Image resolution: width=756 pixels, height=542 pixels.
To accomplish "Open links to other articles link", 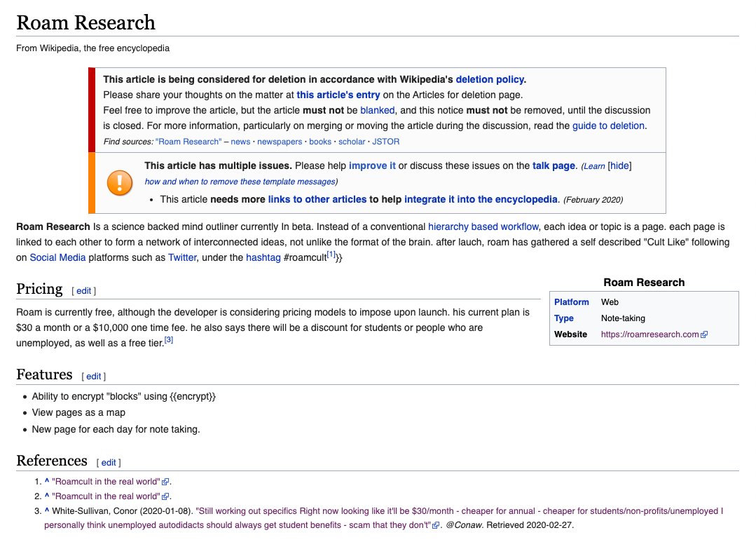I will pos(317,200).
